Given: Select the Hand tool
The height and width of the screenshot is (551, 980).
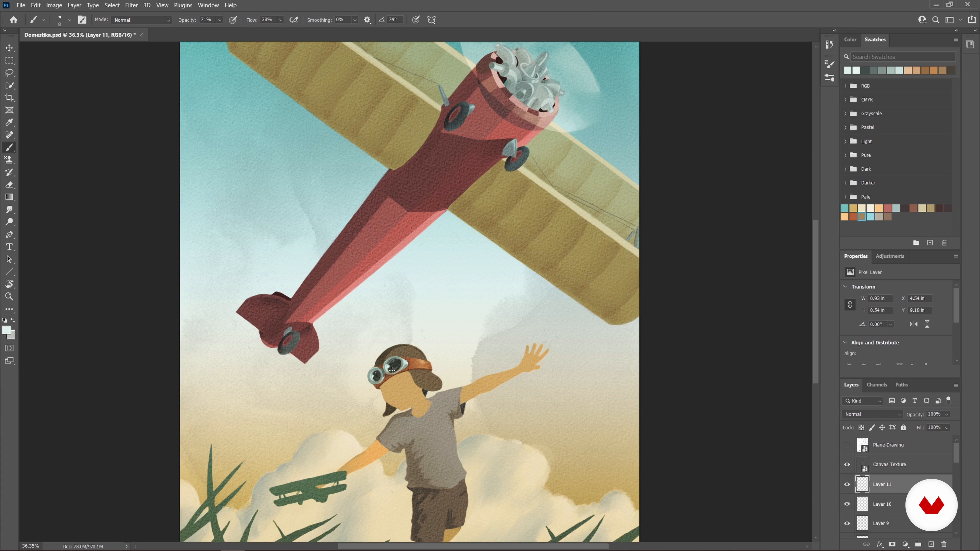Looking at the screenshot, I should coord(9,284).
